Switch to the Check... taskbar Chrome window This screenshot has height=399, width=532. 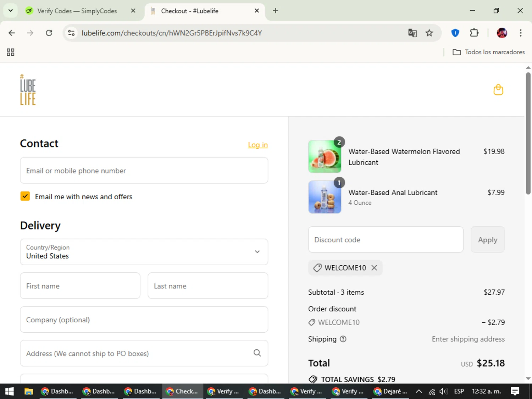(183, 391)
